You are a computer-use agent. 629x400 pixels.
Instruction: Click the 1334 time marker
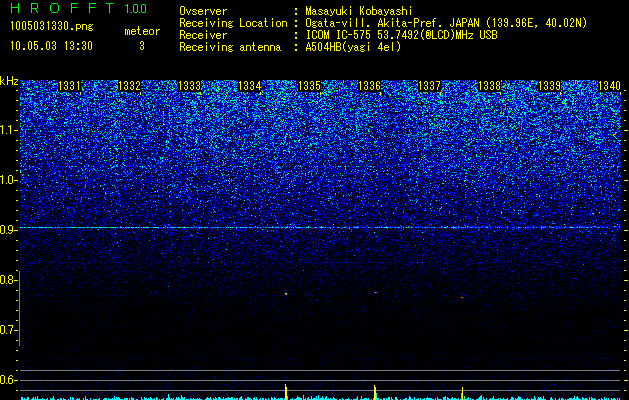click(250, 86)
